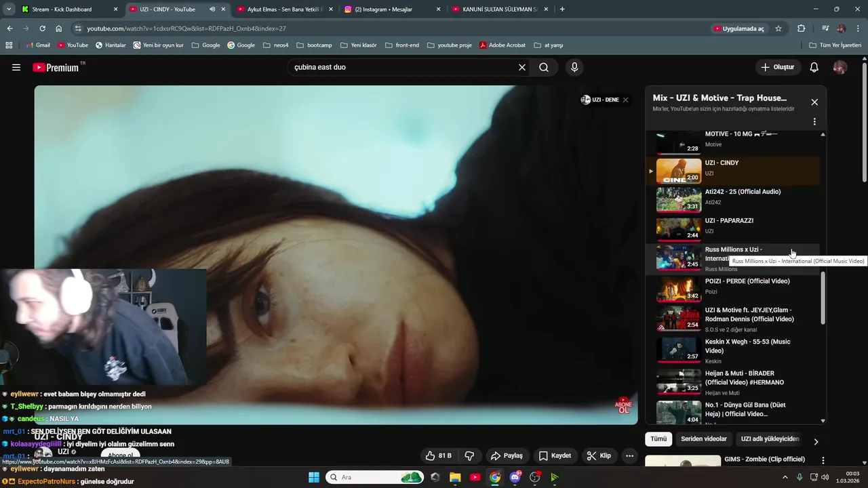Click Klip clip button
Viewport: 868px width, 488px height.
click(599, 455)
